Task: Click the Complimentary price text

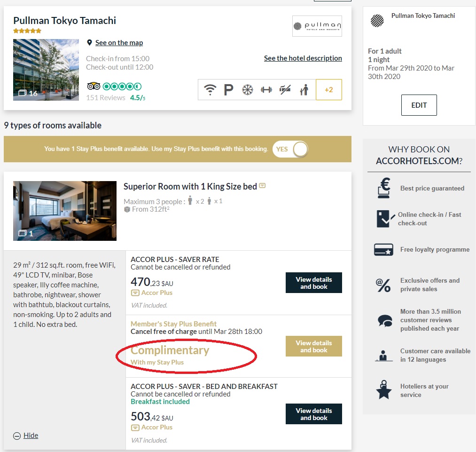Action: 170,350
